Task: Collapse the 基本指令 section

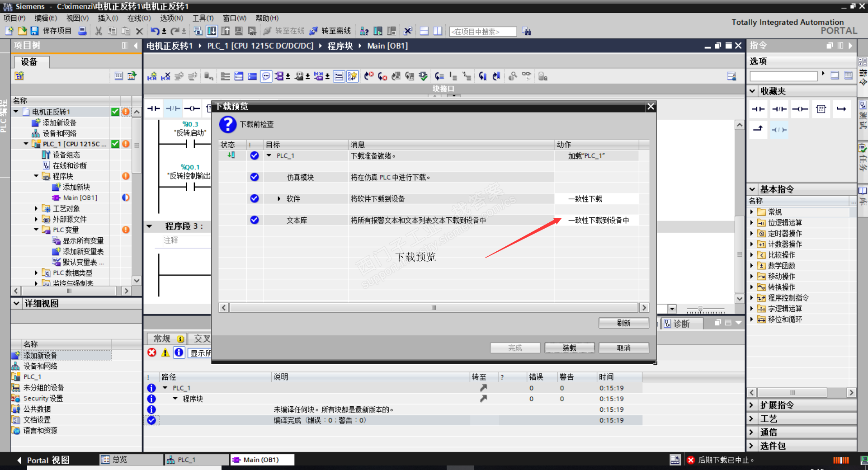Action: coord(752,189)
